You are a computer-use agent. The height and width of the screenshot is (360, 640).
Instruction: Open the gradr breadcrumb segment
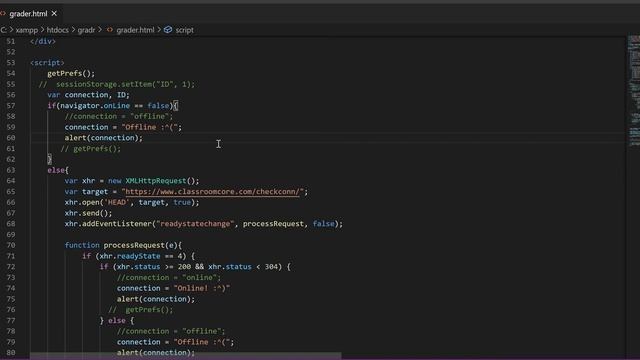pyautogui.click(x=86, y=30)
